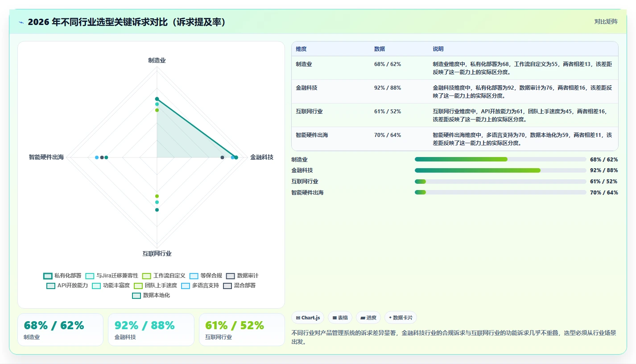The image size is (636, 364).
Task: Click the green data point on the 互联网行业 axis
Action: pos(157,196)
